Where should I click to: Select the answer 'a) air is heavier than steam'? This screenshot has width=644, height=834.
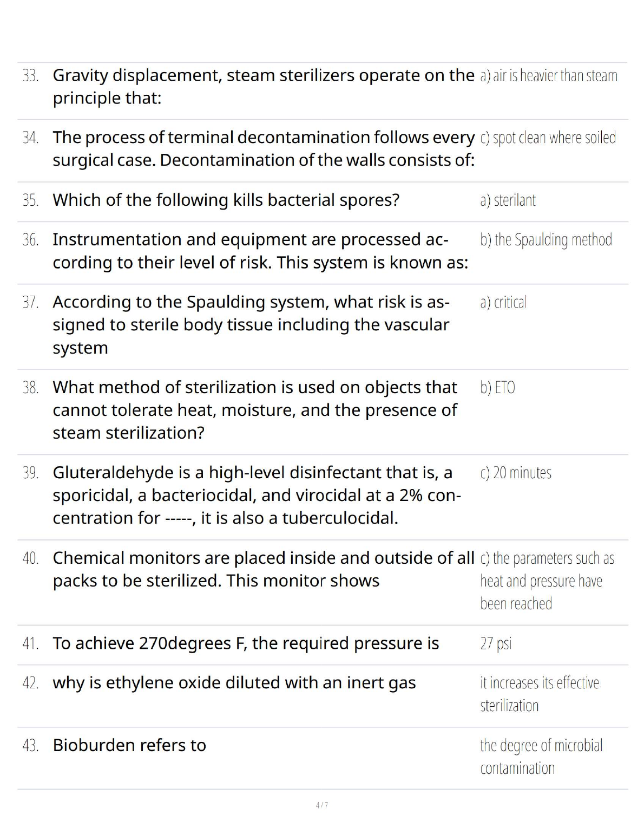548,75
